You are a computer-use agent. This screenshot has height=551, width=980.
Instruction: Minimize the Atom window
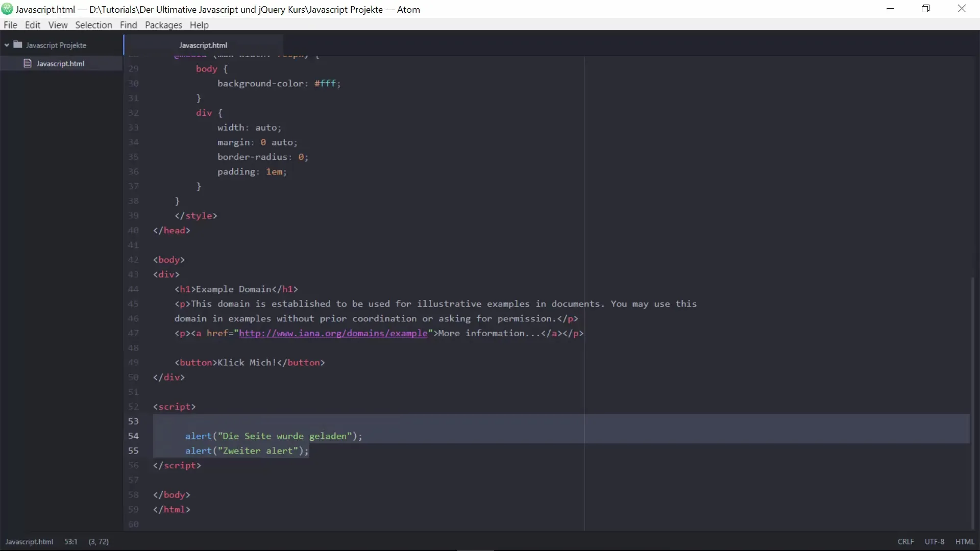point(890,9)
